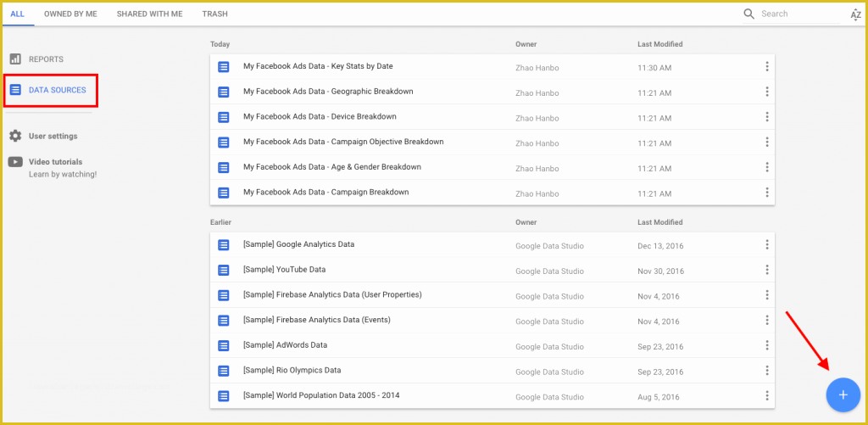The height and width of the screenshot is (425, 868).
Task: Click data source icon for Key Stats by Date
Action: [224, 66]
